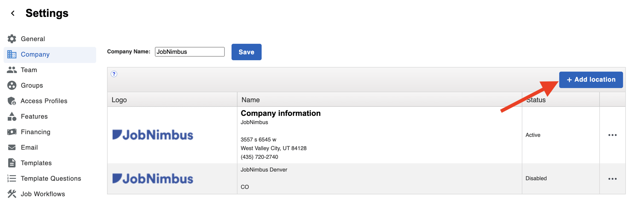644x203 pixels.
Task: Open Access Profiles via its shield icon
Action: 12,101
